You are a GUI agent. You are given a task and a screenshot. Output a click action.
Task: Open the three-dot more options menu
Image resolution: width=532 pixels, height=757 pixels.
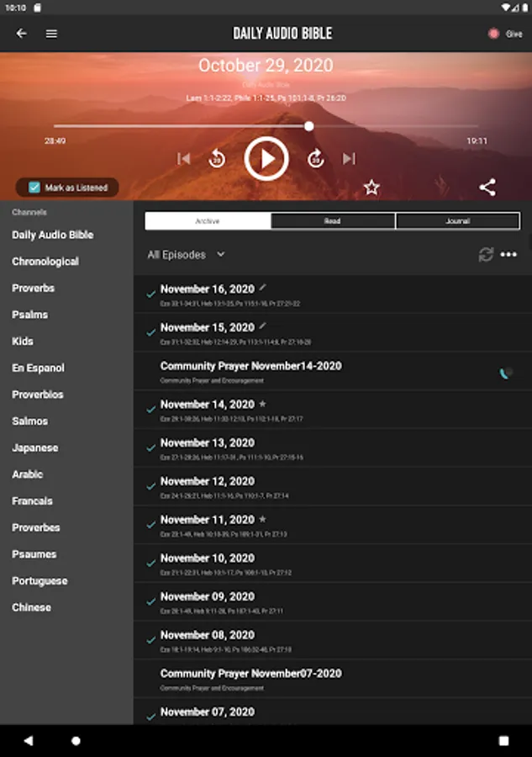pyautogui.click(x=508, y=254)
